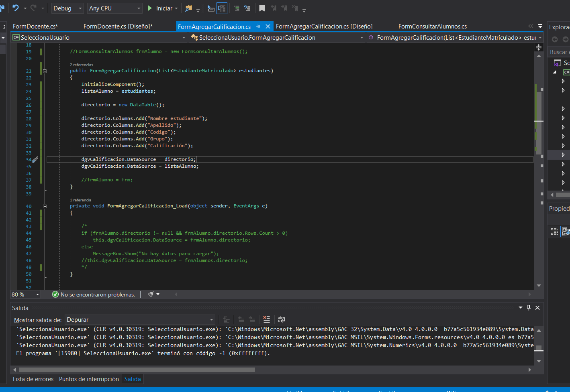Click the find in files folder icon
The image size is (570, 392).
(x=188, y=8)
